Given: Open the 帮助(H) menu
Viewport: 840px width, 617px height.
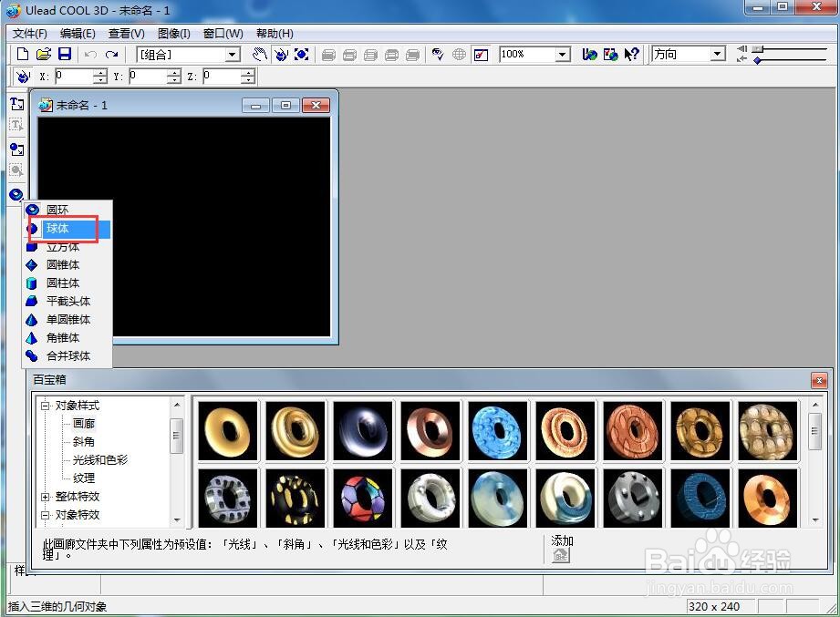Looking at the screenshot, I should 275,34.
